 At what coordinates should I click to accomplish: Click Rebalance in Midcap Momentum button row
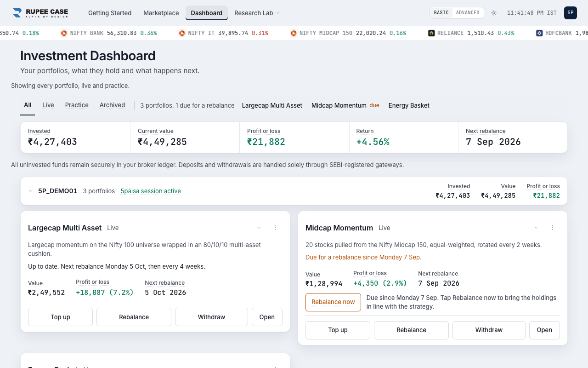[411, 330]
